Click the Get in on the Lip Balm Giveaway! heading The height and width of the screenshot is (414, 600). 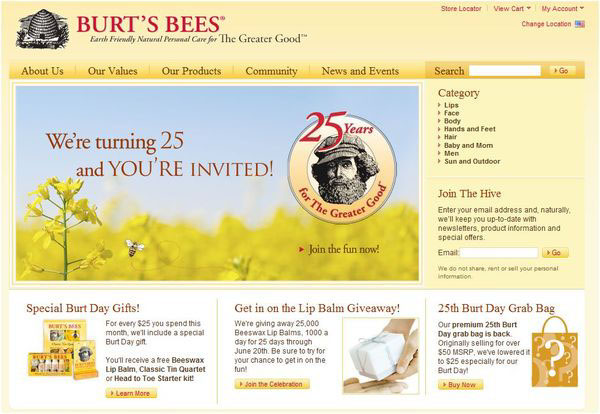[x=317, y=308]
